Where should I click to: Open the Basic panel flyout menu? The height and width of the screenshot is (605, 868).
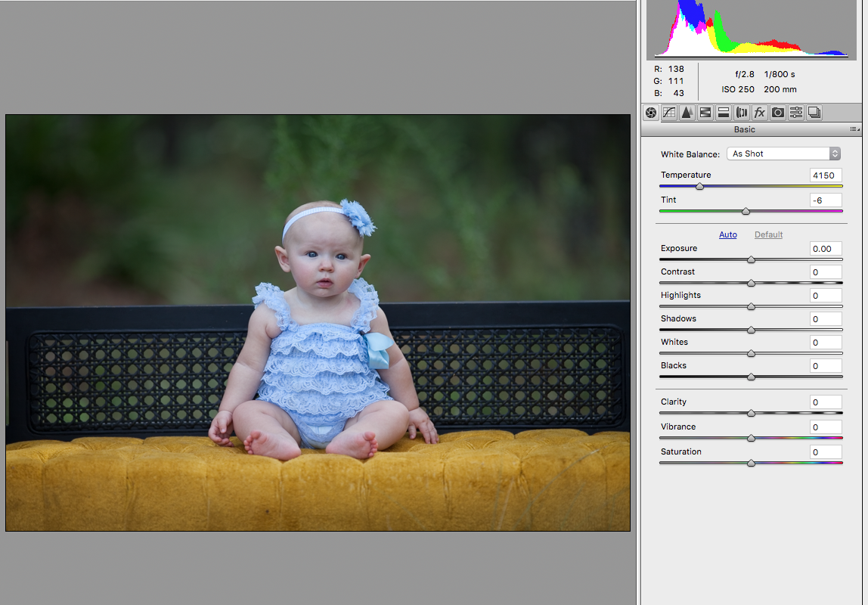click(854, 129)
